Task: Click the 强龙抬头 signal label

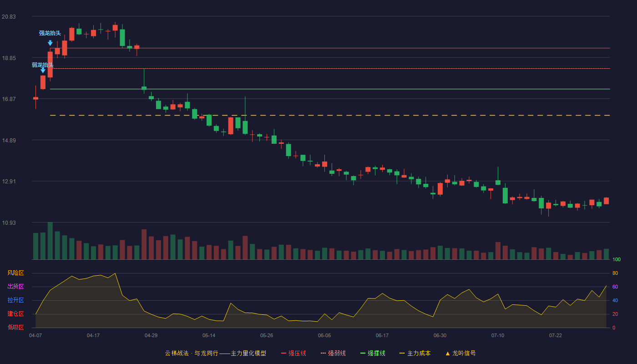Action: tap(50, 33)
